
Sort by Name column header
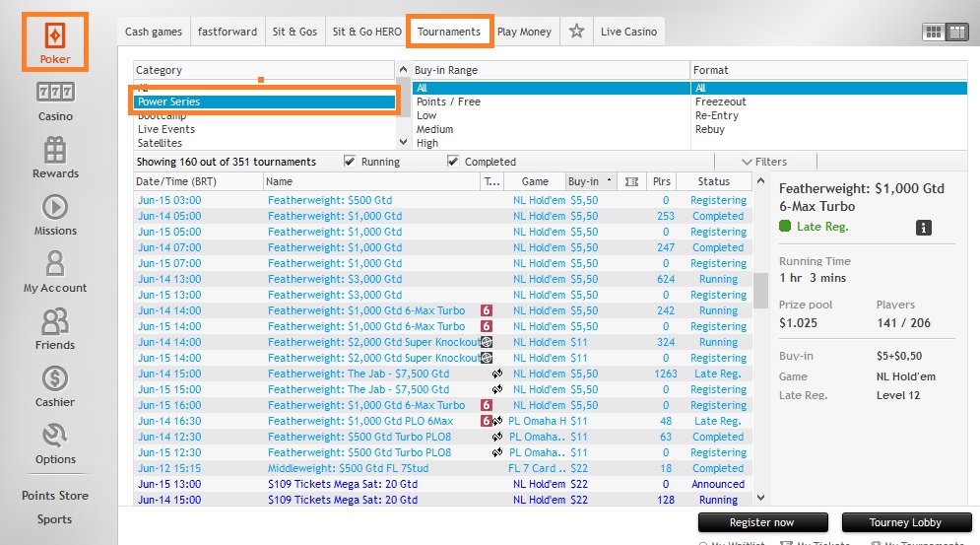tap(371, 181)
